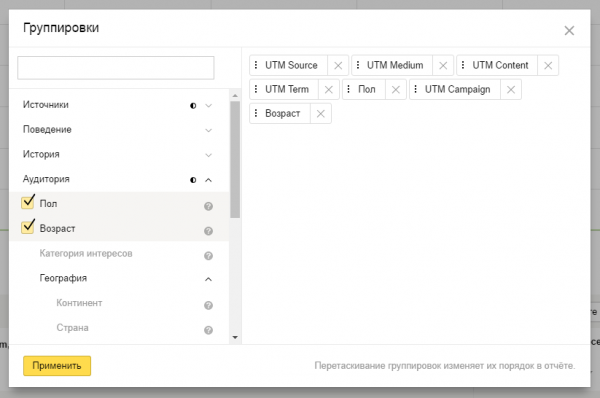
Task: Open help icon for Континент
Action: 209,305
